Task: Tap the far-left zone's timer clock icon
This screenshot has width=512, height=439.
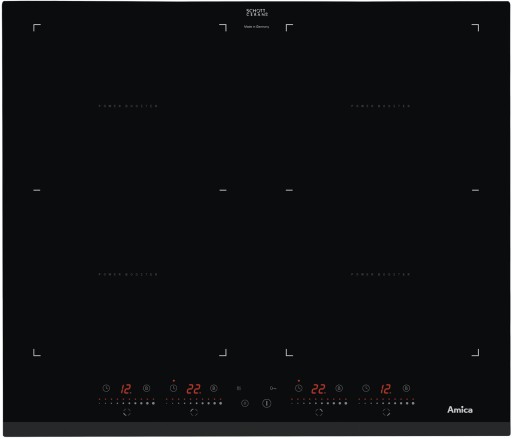Action: click(x=106, y=388)
